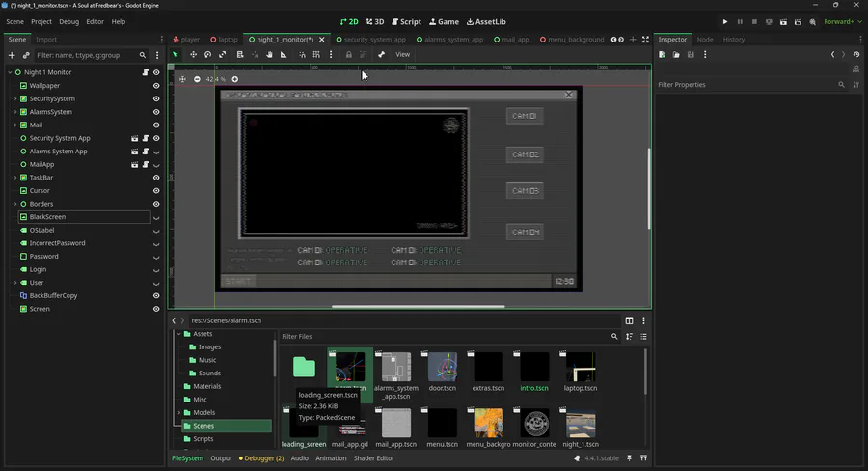Select the Move mode tool in the toolbar
Viewport: 868px width, 471px height.
(191, 55)
